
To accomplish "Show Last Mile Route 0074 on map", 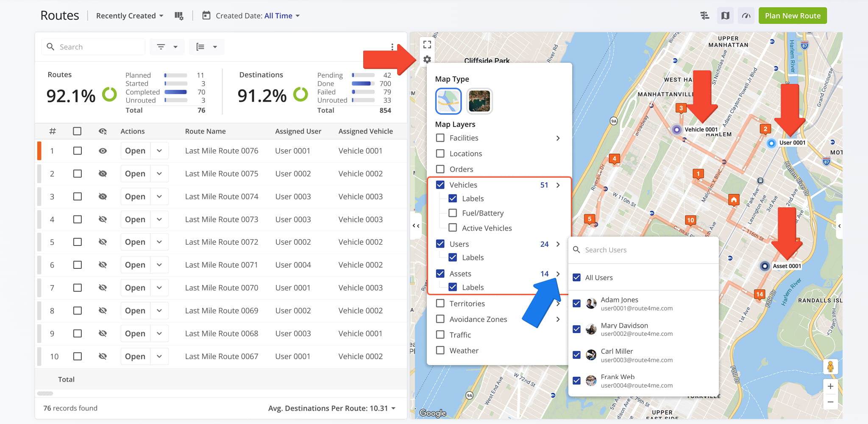I will (103, 197).
